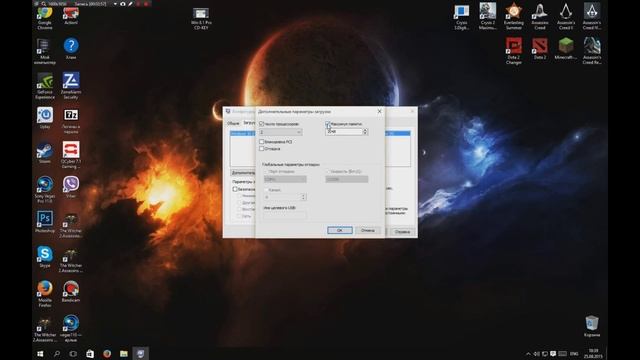Open the Bandicam desktop shortcut
640x360 pixels.
click(71, 291)
